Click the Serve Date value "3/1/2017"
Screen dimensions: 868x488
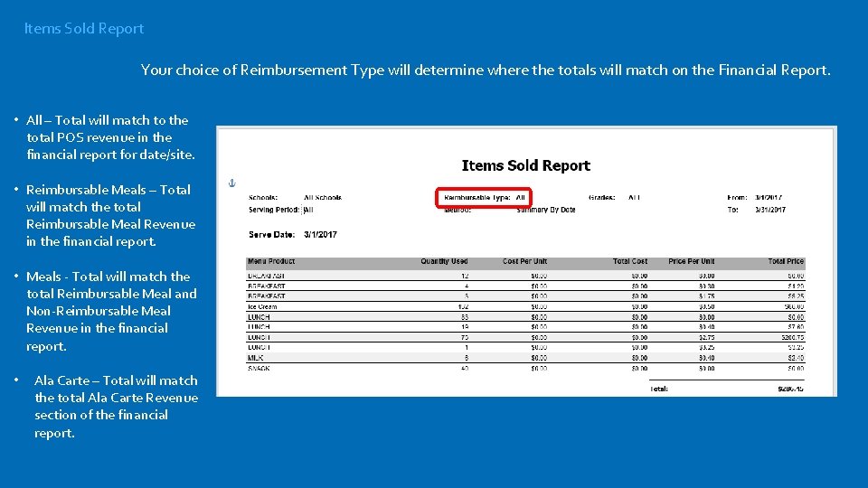click(320, 235)
